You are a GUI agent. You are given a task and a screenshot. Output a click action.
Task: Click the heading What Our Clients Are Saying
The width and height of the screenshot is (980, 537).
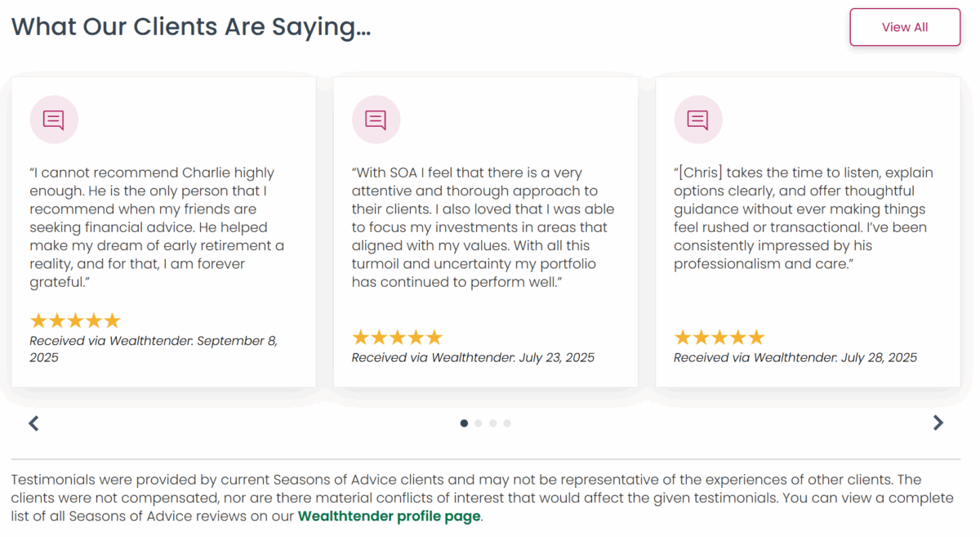coord(191,26)
